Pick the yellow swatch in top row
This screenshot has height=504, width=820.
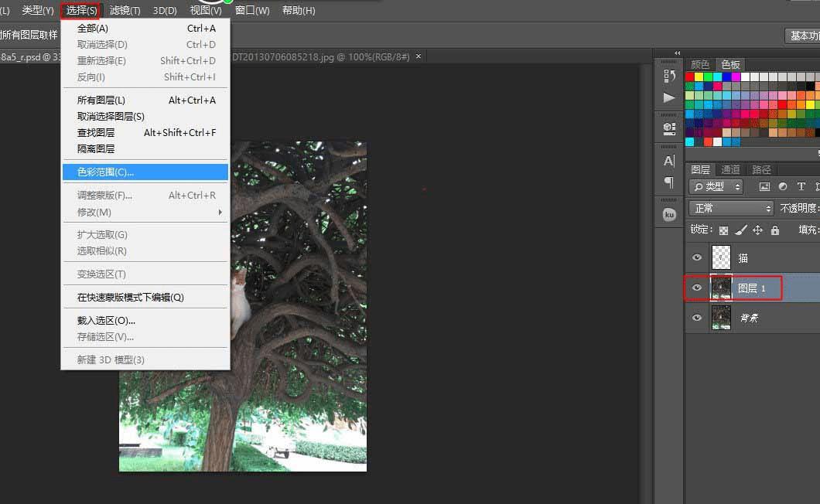point(699,77)
